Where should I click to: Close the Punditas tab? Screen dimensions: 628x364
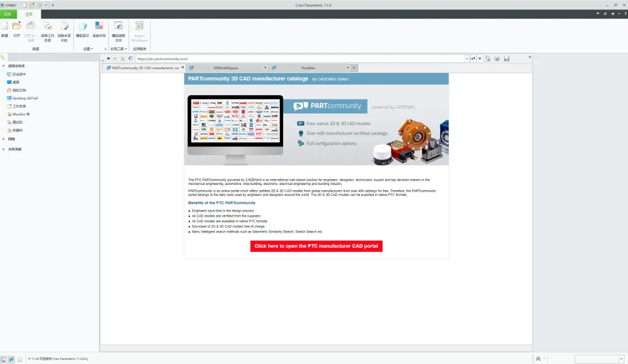coord(348,67)
